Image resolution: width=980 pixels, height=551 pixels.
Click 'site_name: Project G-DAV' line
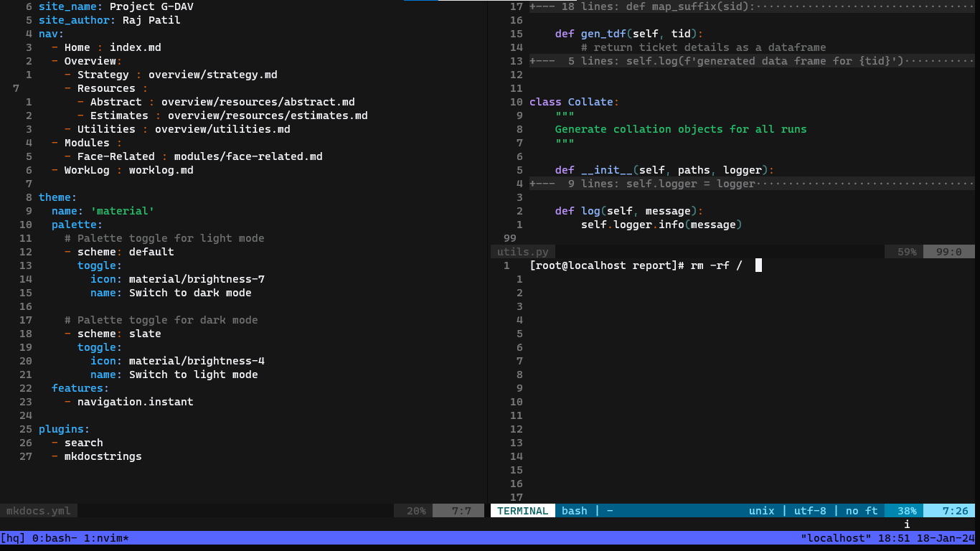point(116,6)
